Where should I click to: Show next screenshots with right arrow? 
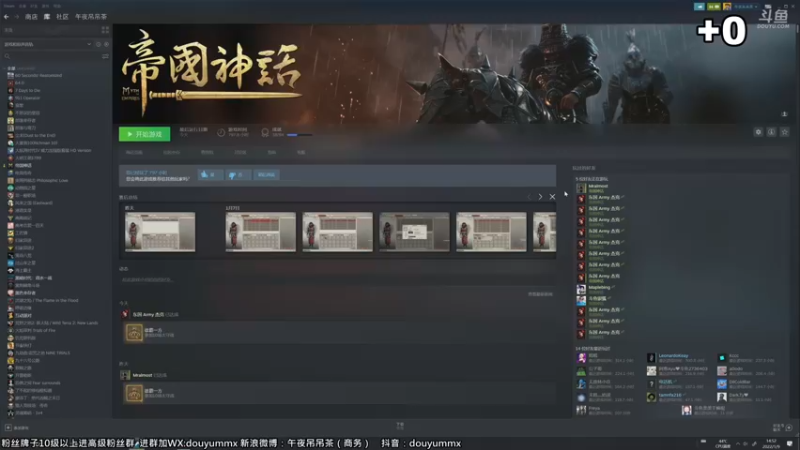point(540,197)
